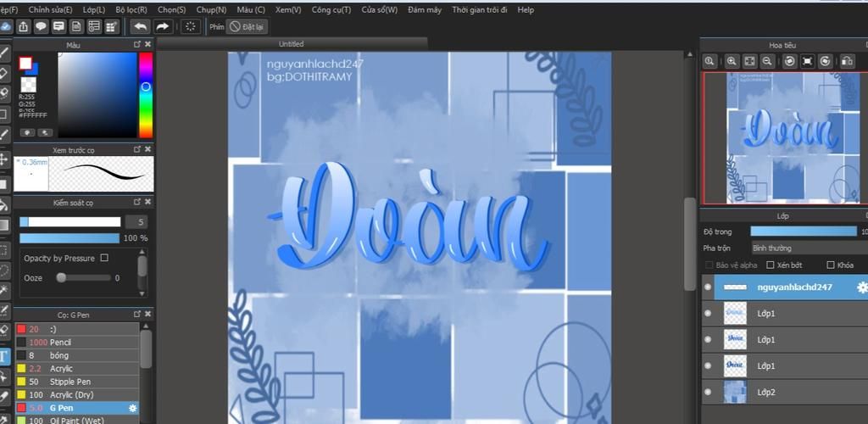
Task: Adjust the layer Độ trong opacity slider
Action: (x=804, y=232)
